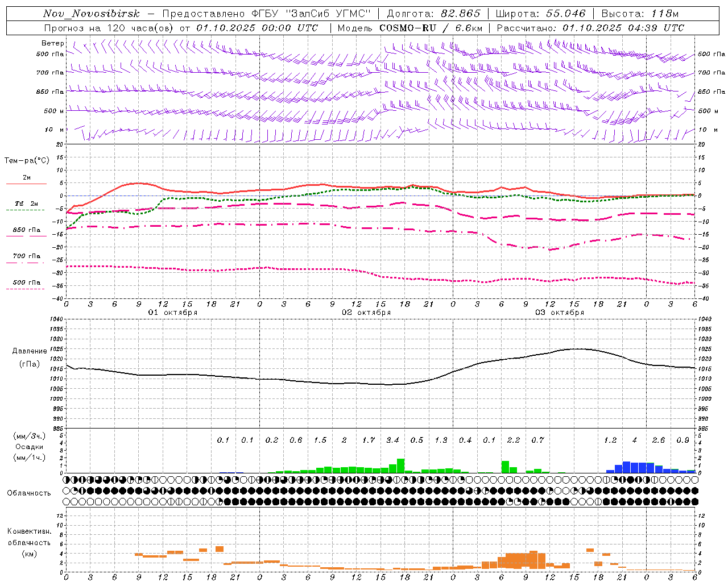This screenshot has height=582, width=728.
Task: Click the 'Давление' pressure label
Action: 30,351
